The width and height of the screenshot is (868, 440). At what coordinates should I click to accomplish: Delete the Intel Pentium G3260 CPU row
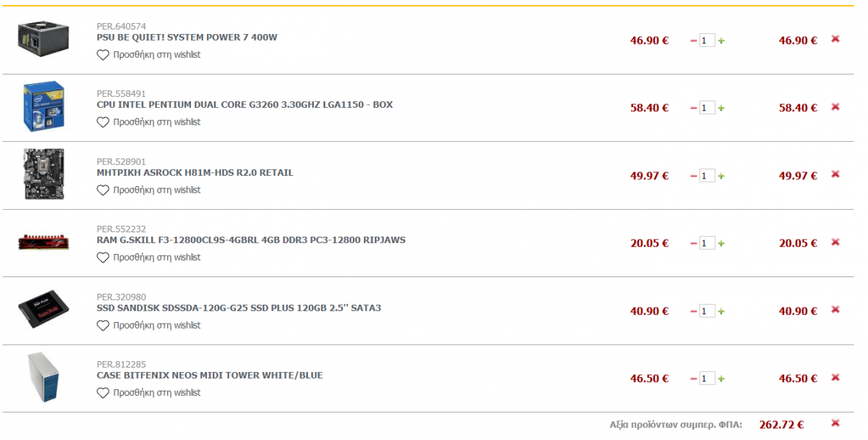tap(835, 106)
